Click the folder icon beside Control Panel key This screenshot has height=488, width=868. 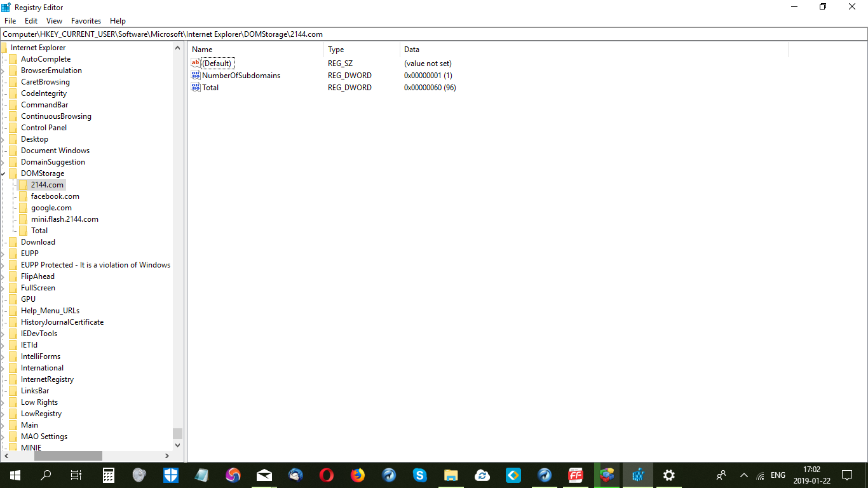[x=13, y=128]
